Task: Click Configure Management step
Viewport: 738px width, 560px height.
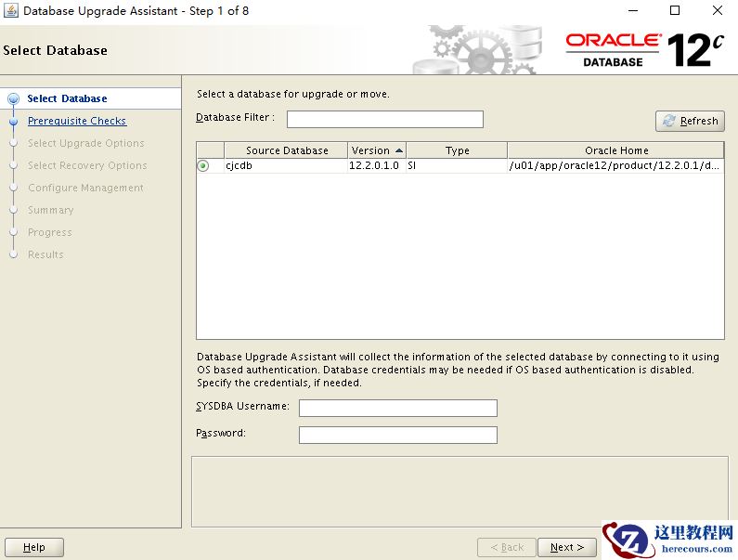Action: (85, 188)
